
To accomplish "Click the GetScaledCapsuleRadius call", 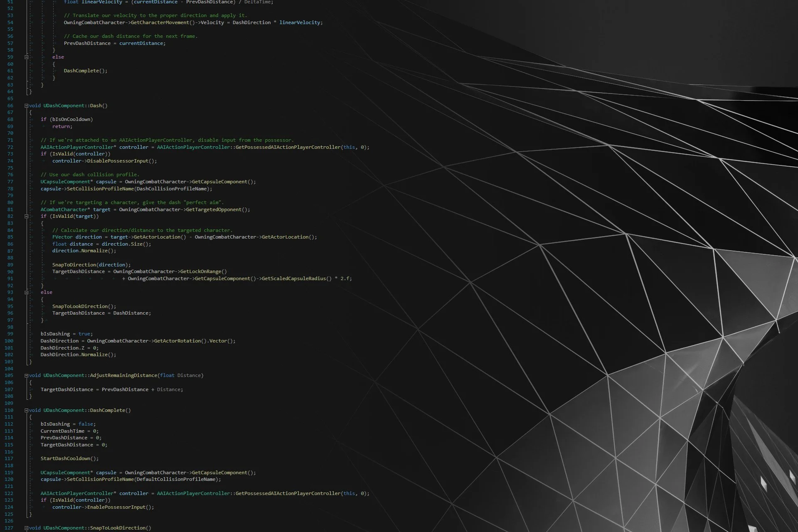I will pos(293,278).
